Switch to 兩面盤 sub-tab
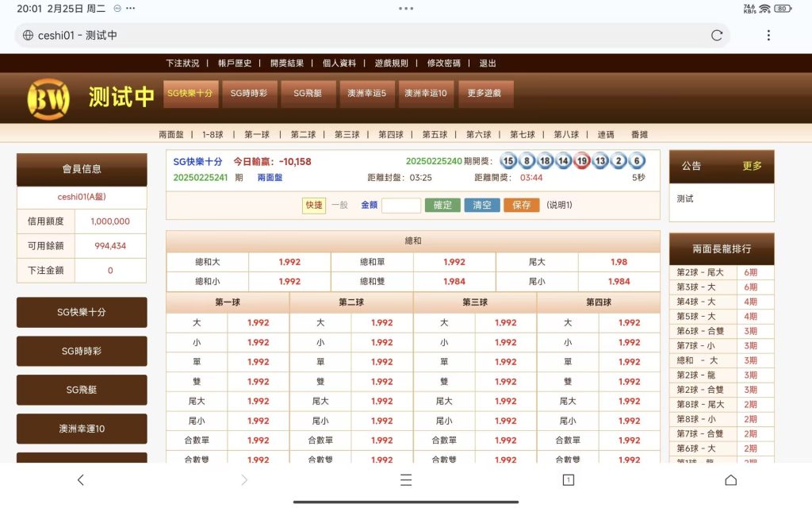Viewport: 812px width, 508px height. click(171, 135)
